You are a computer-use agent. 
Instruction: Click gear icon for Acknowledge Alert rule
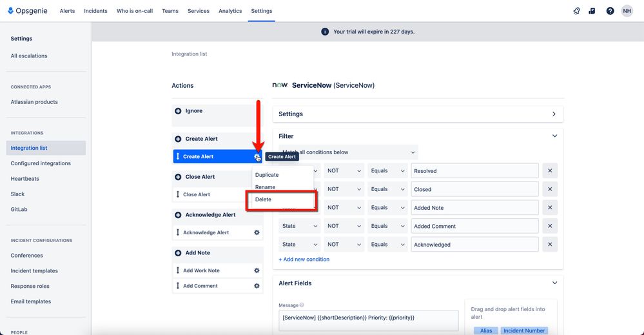pos(257,232)
